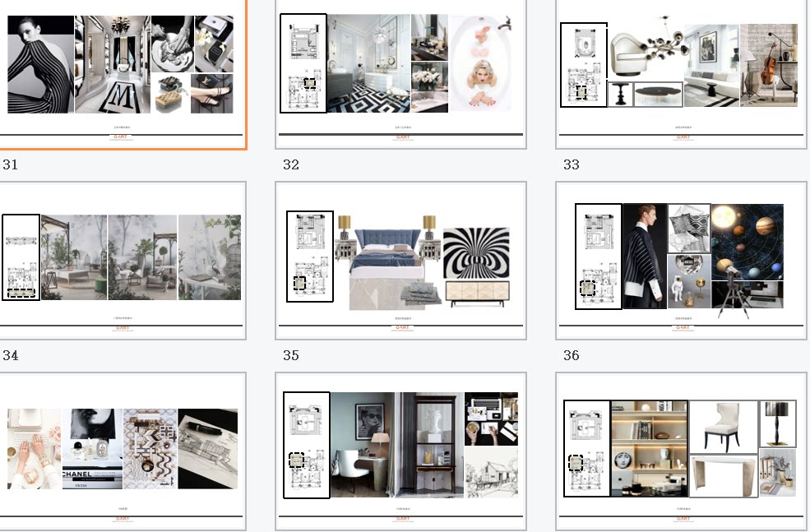This screenshot has height=532, width=810.
Task: Select slide 31 thumbnail with striped model
Action: [123, 73]
